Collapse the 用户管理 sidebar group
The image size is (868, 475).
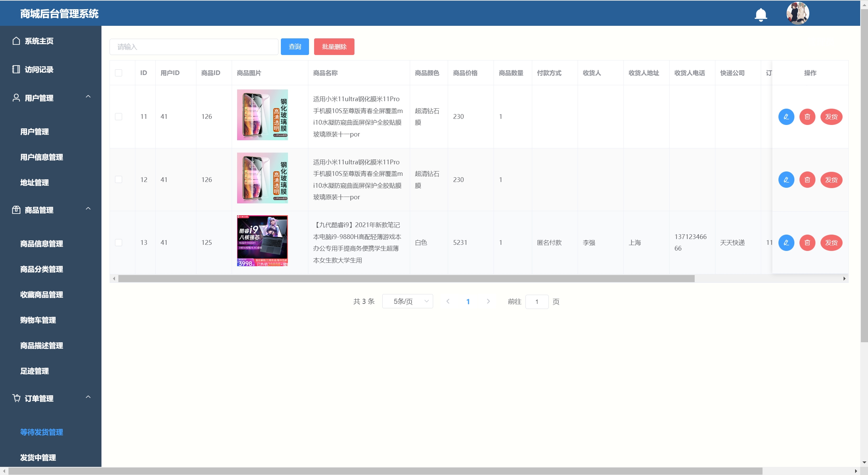click(88, 97)
